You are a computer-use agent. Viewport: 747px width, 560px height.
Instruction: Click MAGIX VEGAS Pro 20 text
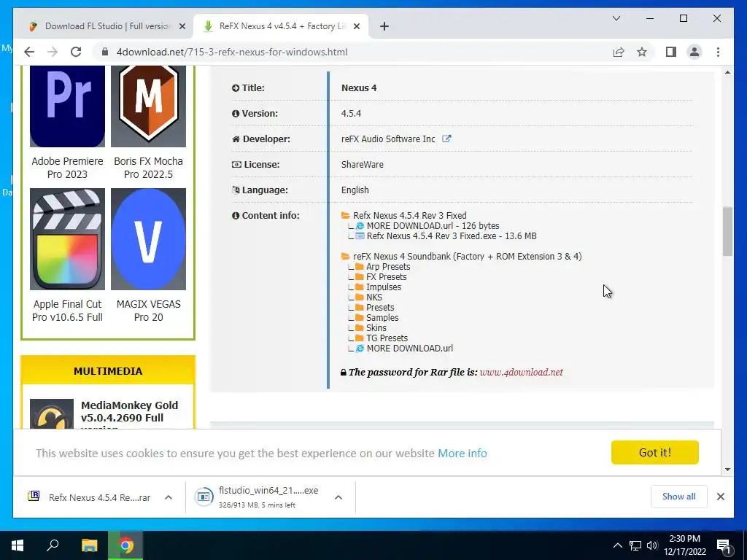click(148, 311)
